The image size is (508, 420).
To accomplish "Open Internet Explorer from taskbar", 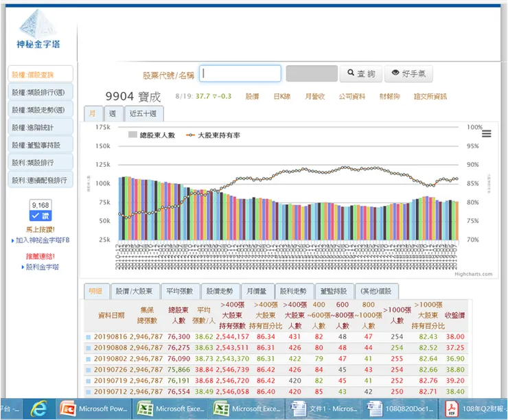I will coord(38,409).
